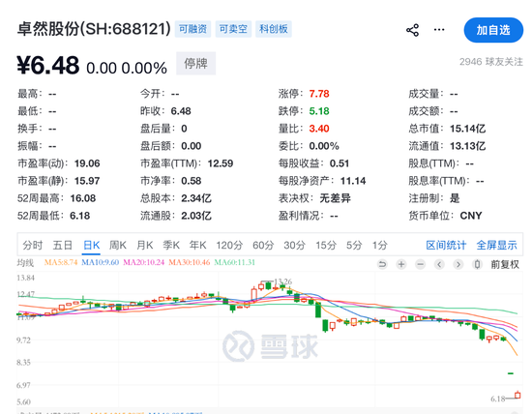Select the 周K chart tab
The height and width of the screenshot is (414, 532).
(x=118, y=245)
